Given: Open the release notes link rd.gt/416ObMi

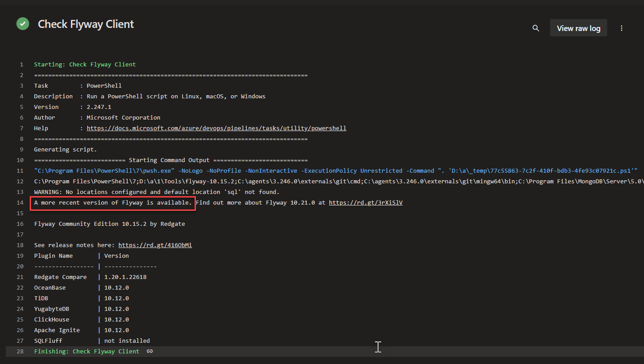Looking at the screenshot, I should click(x=155, y=245).
